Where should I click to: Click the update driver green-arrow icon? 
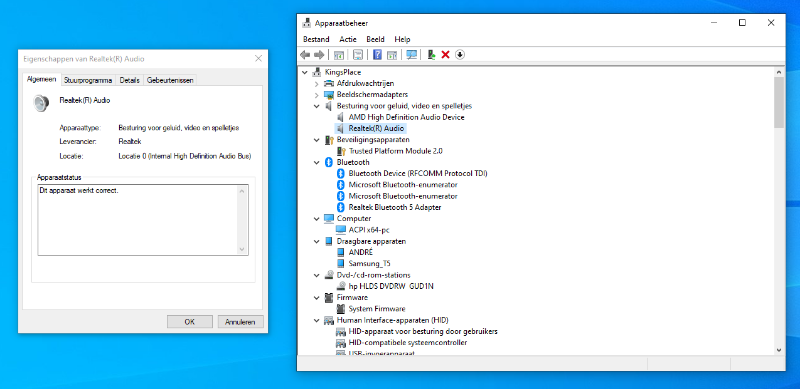(x=431, y=55)
